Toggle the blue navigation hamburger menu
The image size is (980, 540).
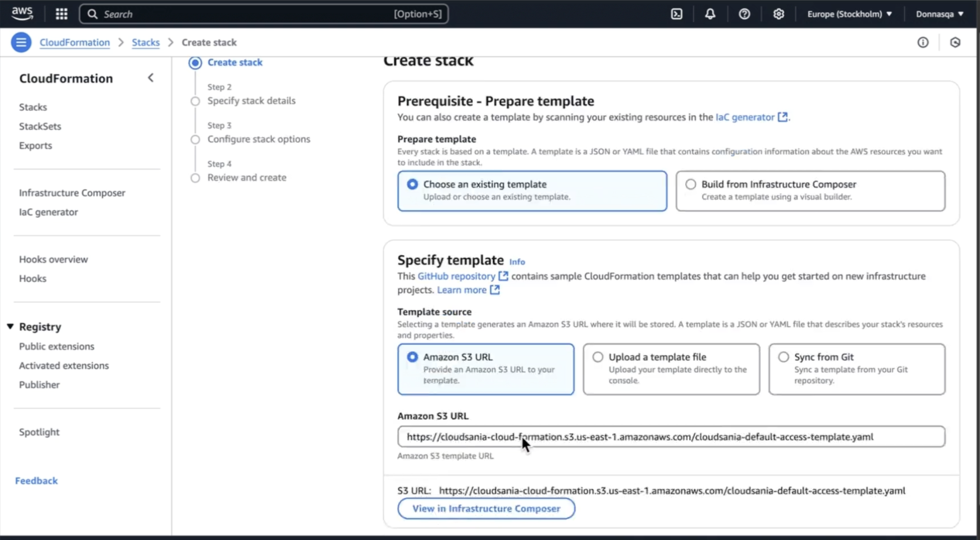(x=21, y=42)
